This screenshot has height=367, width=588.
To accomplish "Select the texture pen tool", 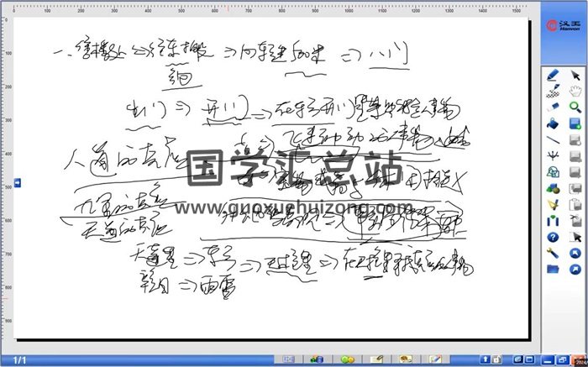I will coord(553,91).
